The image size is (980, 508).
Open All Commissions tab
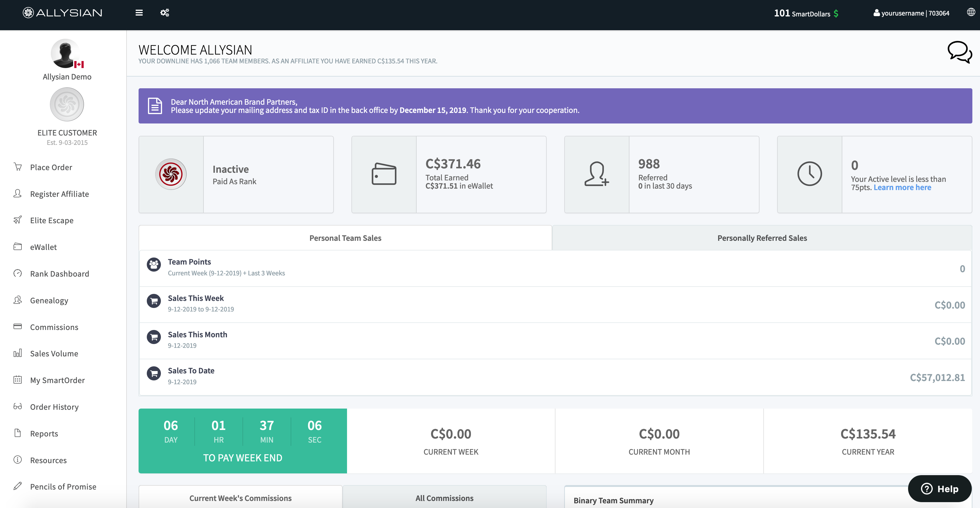point(444,498)
